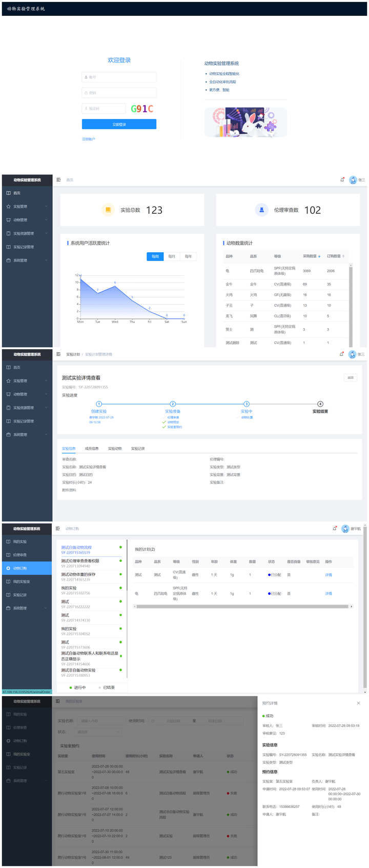Select 测试非自备动物实验 in experiment list
Image resolution: width=369 pixels, height=868 pixels.
tap(91, 673)
